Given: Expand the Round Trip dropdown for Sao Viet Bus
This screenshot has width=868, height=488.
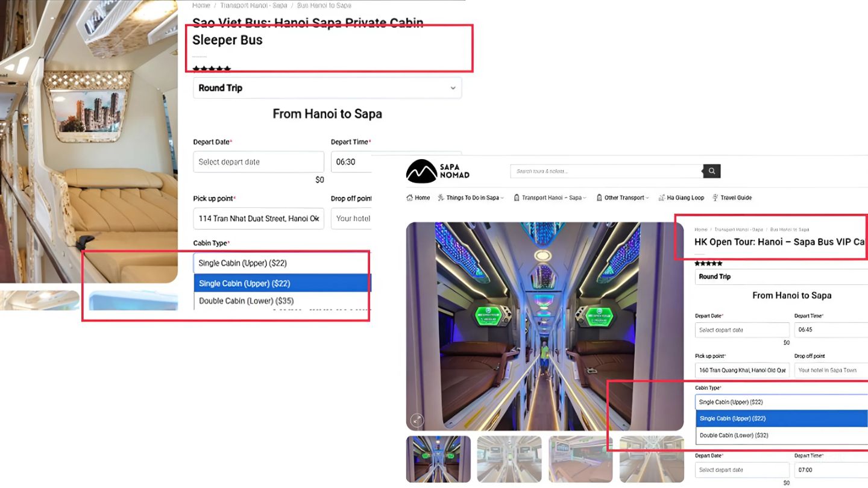Looking at the screenshot, I should (x=327, y=88).
